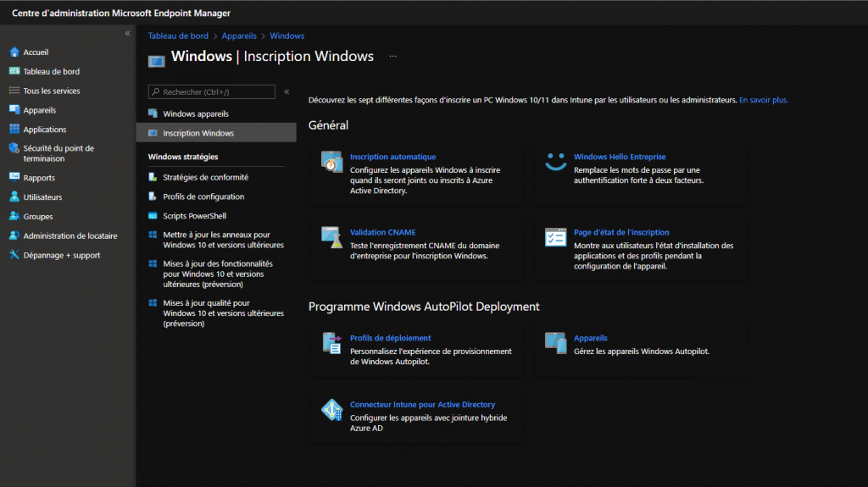This screenshot has height=487, width=868.
Task: Click the Utilisateurs person icon
Action: (x=14, y=196)
